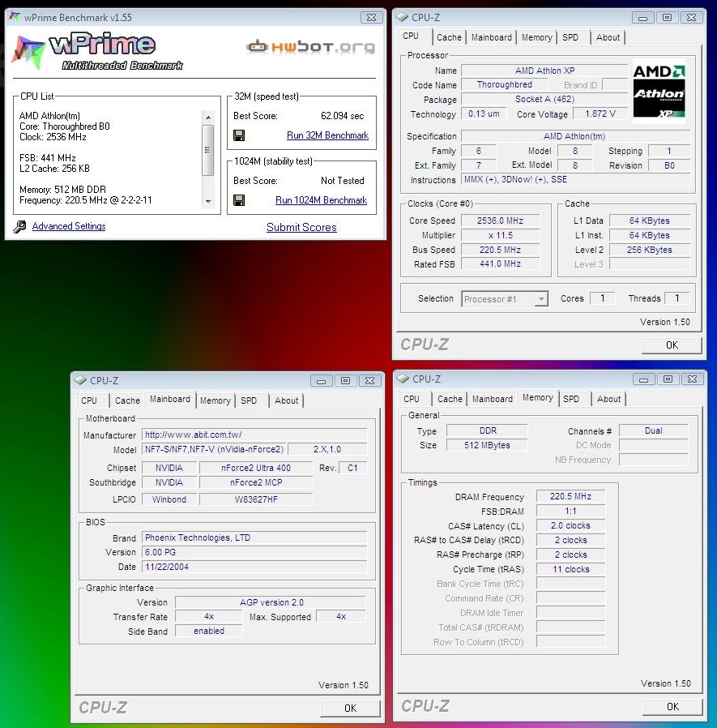Click the DRAM Frequency value 220.5 MHz

click(x=570, y=496)
